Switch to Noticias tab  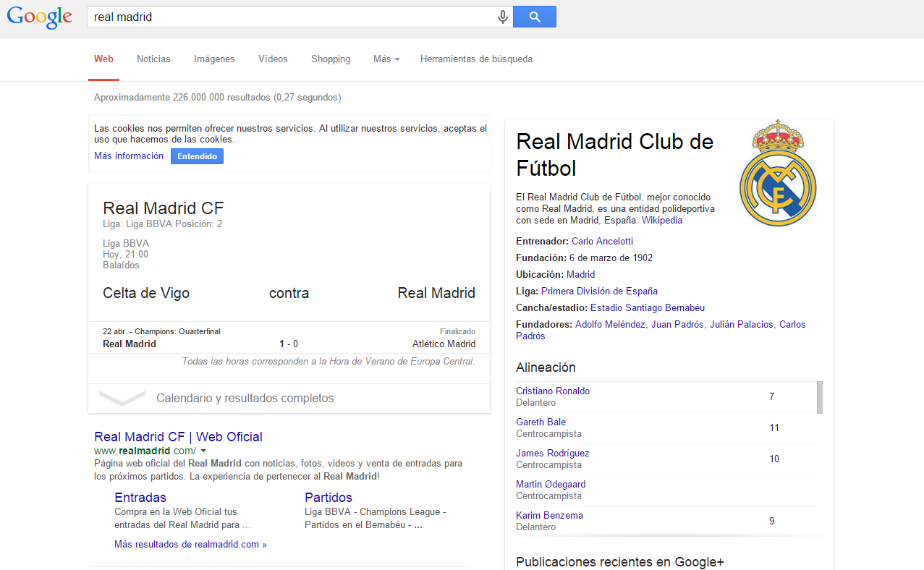(x=153, y=59)
